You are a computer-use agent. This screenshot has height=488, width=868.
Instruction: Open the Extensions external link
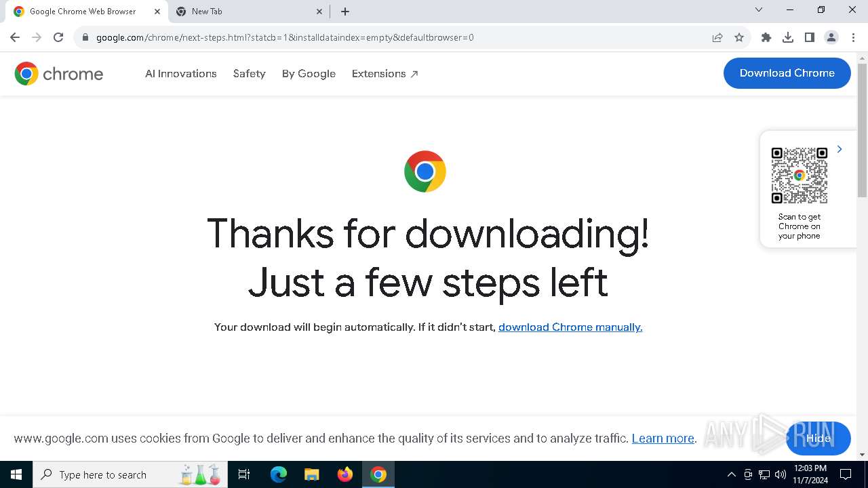384,73
